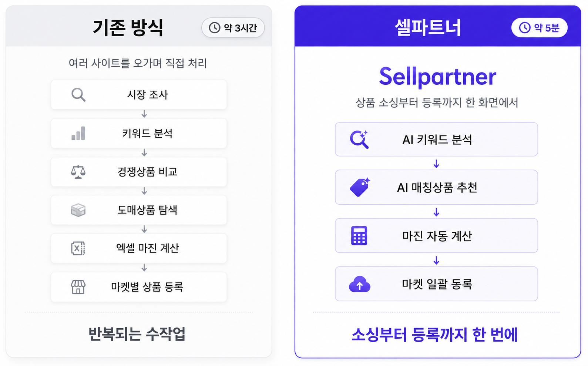
Task: Click the cloud upload icon for 마켓 일괄 등록
Action: [x=359, y=284]
